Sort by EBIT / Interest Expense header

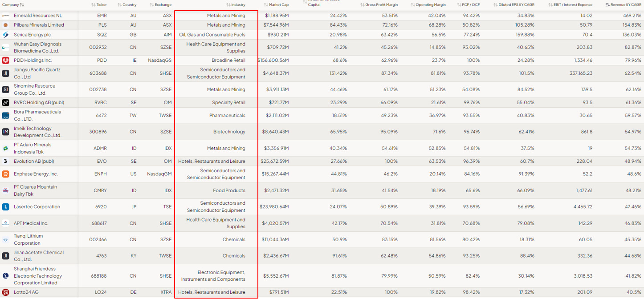tap(571, 4)
